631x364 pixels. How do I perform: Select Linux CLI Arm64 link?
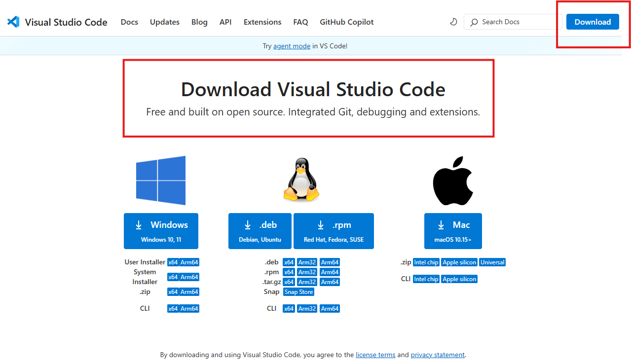pyautogui.click(x=330, y=309)
